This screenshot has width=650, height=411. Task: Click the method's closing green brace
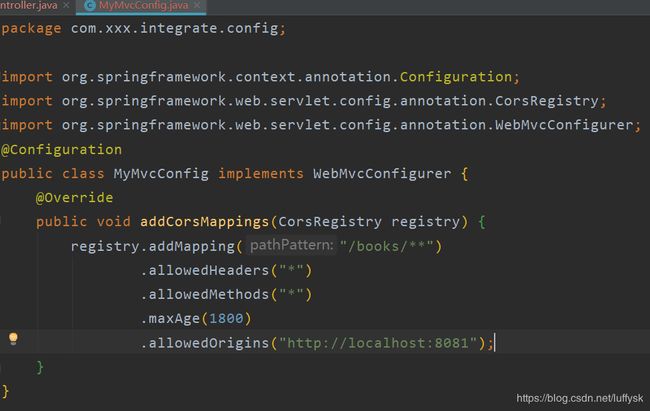(x=40, y=367)
